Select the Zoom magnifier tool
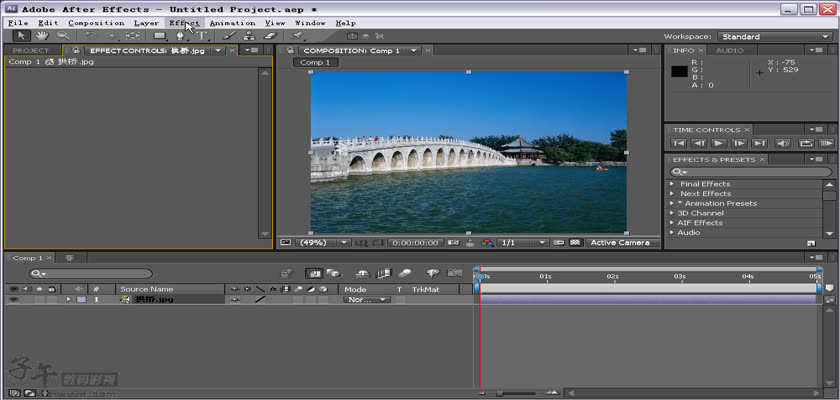Image resolution: width=840 pixels, height=400 pixels. coord(62,36)
